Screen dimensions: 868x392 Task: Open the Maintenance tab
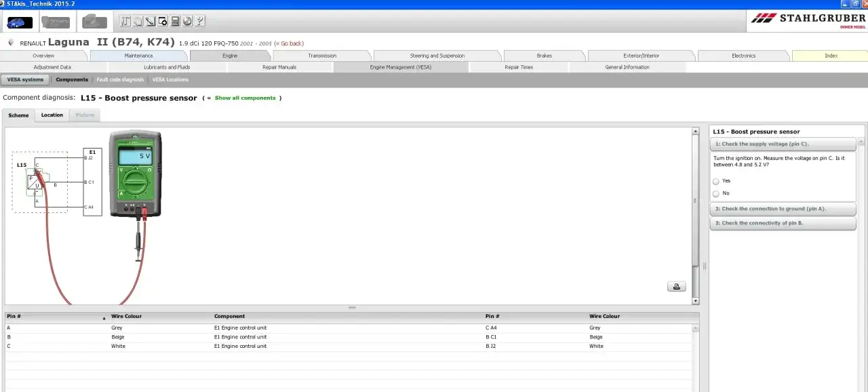point(138,56)
